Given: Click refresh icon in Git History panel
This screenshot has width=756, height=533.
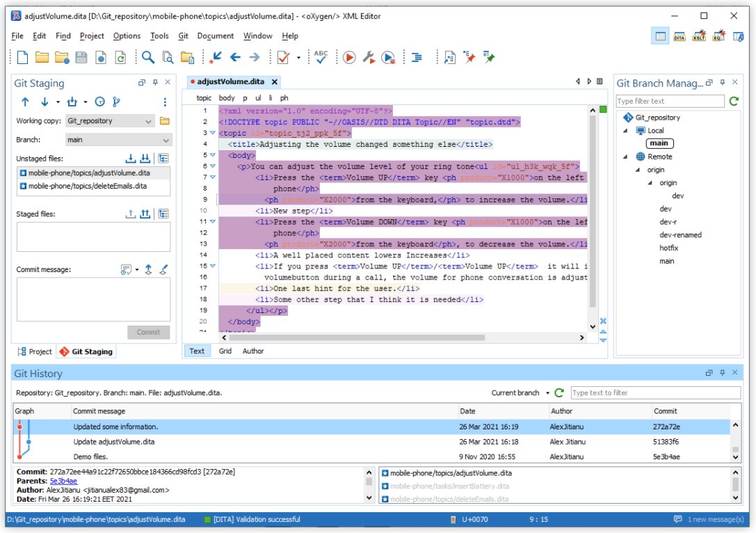Looking at the screenshot, I should pyautogui.click(x=559, y=392).
